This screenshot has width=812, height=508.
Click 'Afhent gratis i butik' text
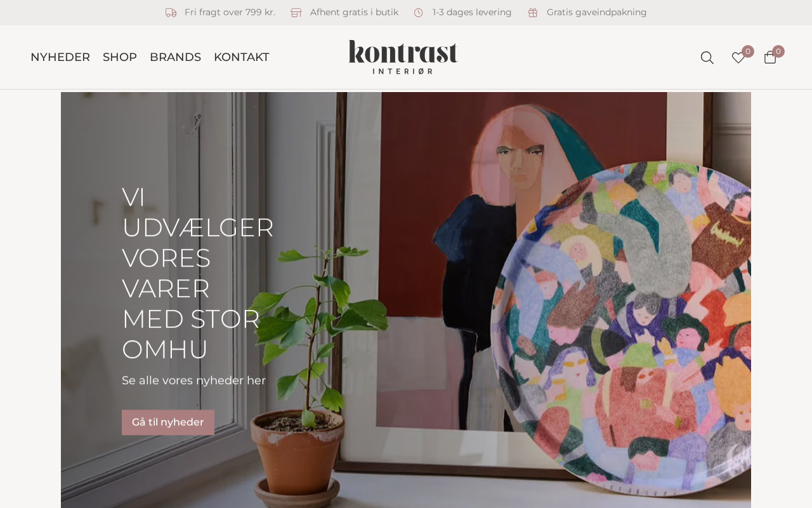point(354,12)
